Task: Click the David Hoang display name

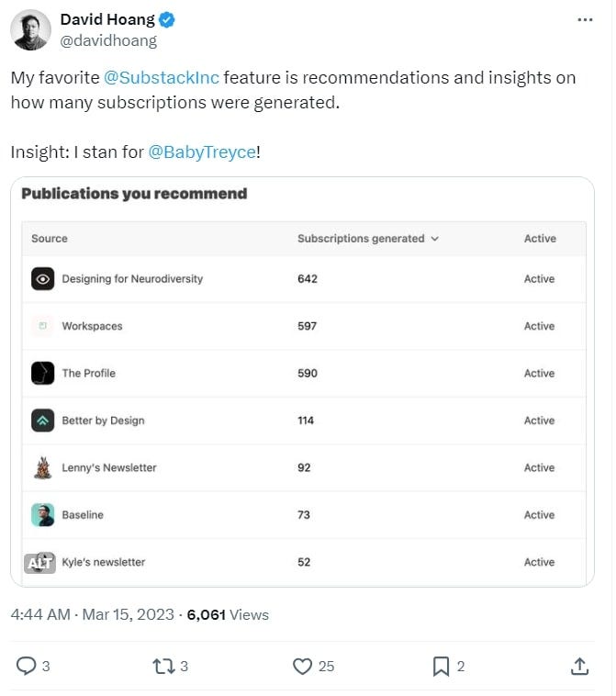Action: [x=107, y=20]
